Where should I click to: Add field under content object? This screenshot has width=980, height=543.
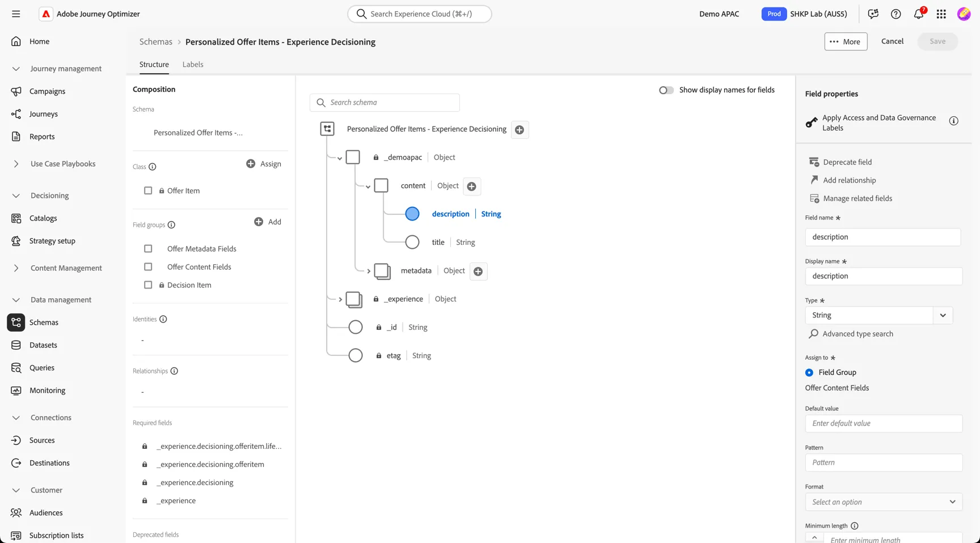point(471,186)
